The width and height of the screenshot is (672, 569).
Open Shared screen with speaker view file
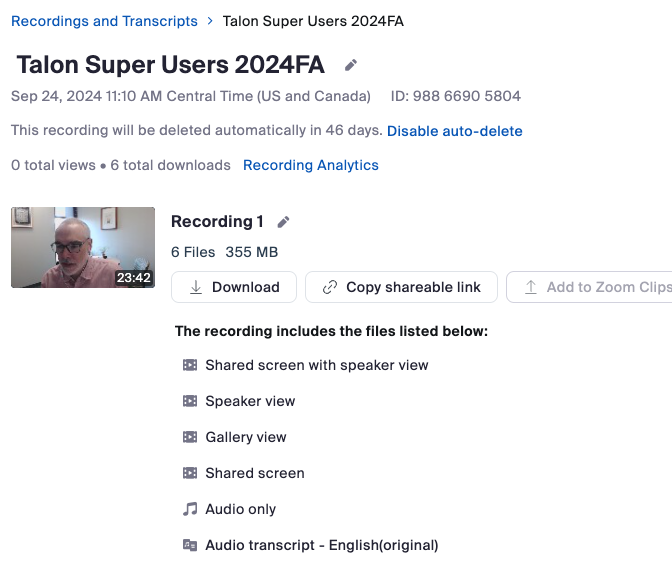pos(317,365)
